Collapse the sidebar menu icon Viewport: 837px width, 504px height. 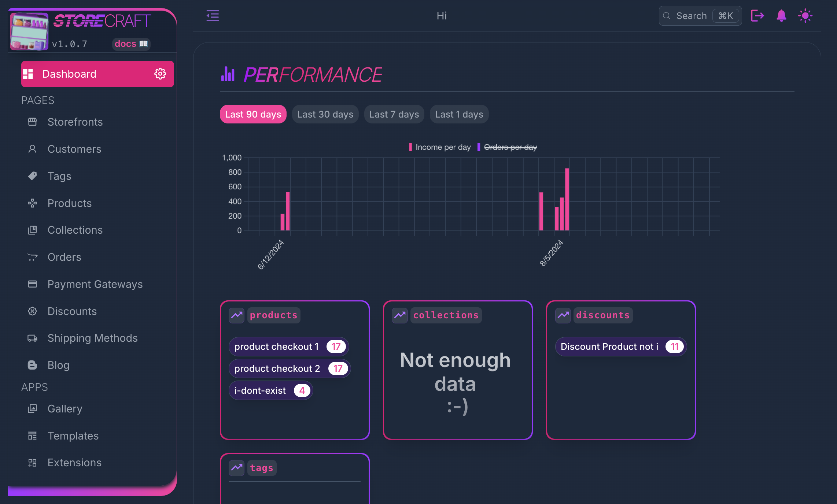click(x=213, y=15)
